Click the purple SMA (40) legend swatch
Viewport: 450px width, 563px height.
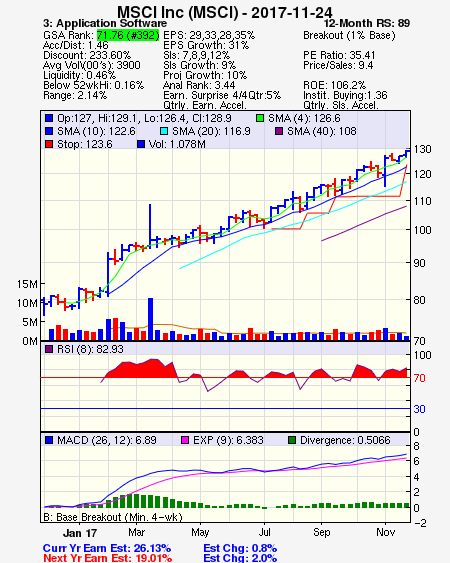pos(279,131)
